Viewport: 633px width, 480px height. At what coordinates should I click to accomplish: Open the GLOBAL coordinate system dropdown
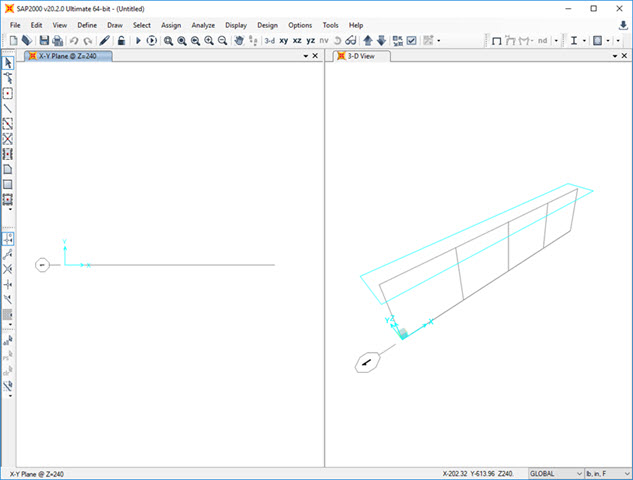point(556,473)
